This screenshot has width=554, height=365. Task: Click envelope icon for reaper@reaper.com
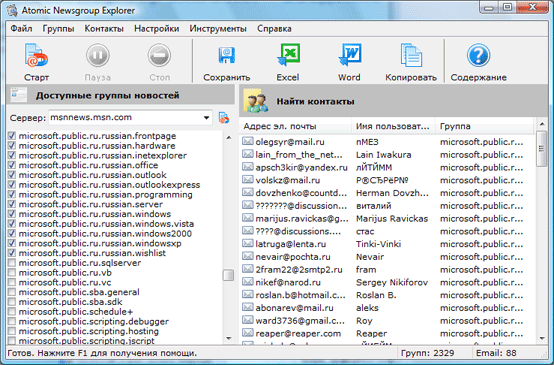[x=248, y=333]
